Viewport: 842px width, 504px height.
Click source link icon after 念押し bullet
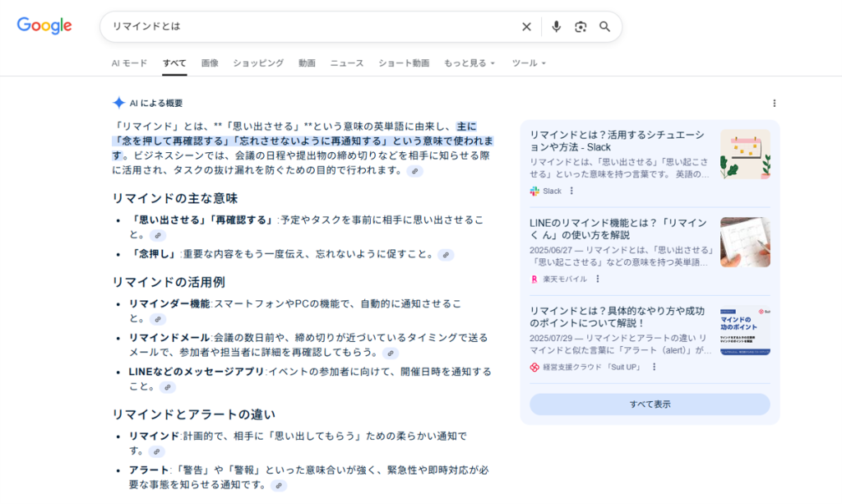pos(446,255)
